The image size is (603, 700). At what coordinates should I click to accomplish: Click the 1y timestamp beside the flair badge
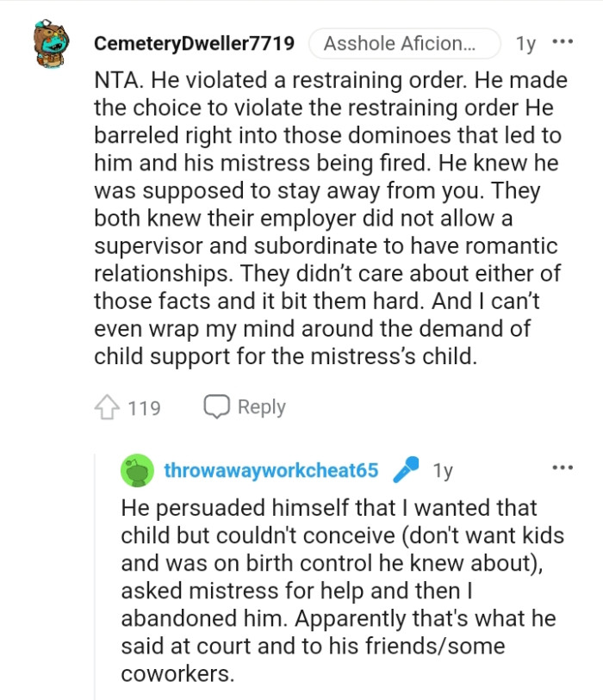[525, 43]
